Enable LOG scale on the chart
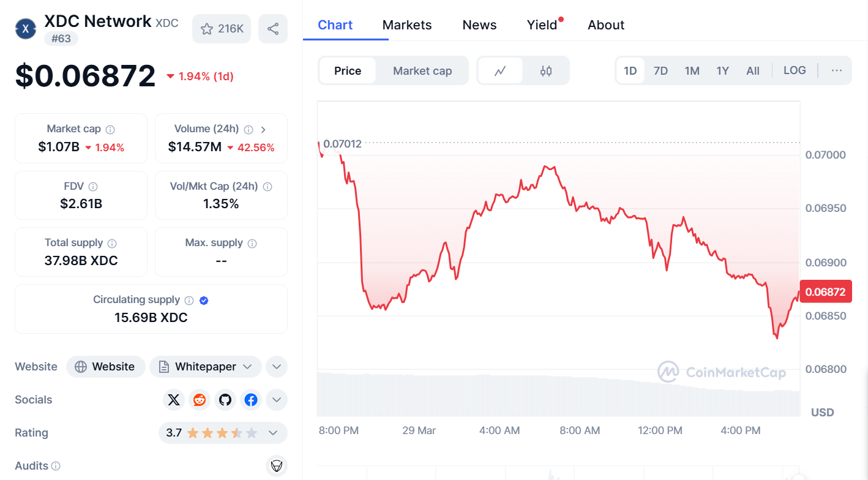This screenshot has width=868, height=480. click(x=794, y=70)
